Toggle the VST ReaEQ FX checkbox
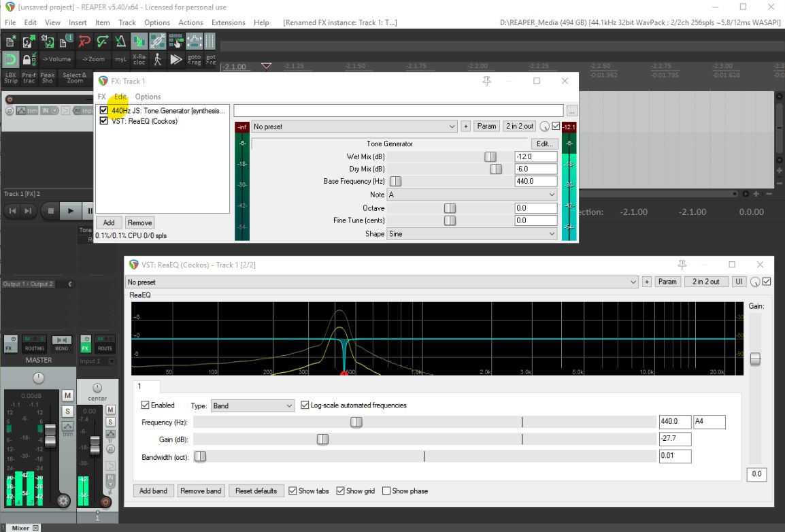 pos(103,120)
